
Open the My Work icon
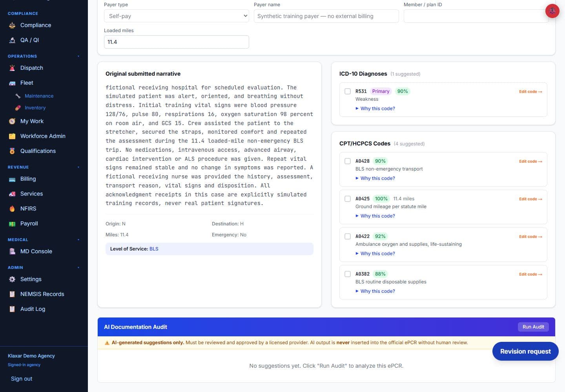[x=12, y=121]
